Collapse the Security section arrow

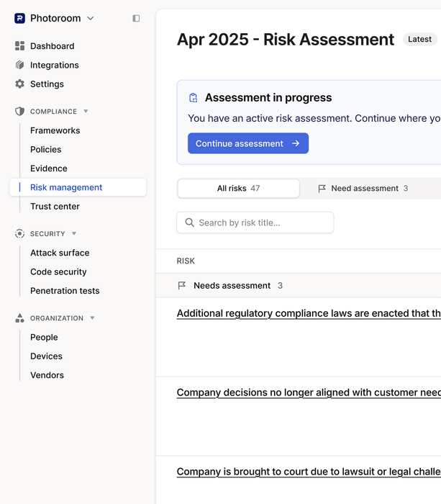[x=74, y=234]
